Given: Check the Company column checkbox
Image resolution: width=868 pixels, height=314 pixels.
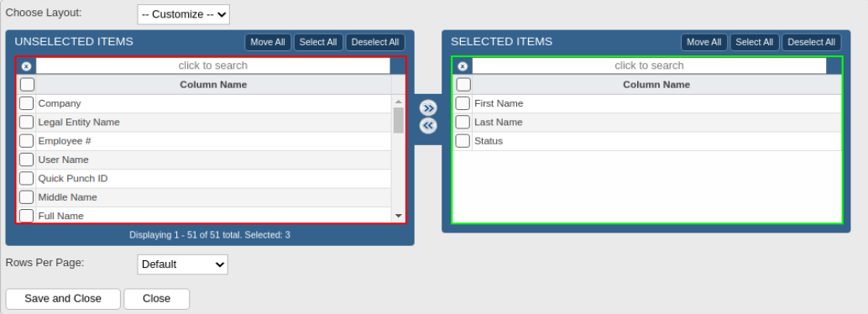Looking at the screenshot, I should coord(27,103).
